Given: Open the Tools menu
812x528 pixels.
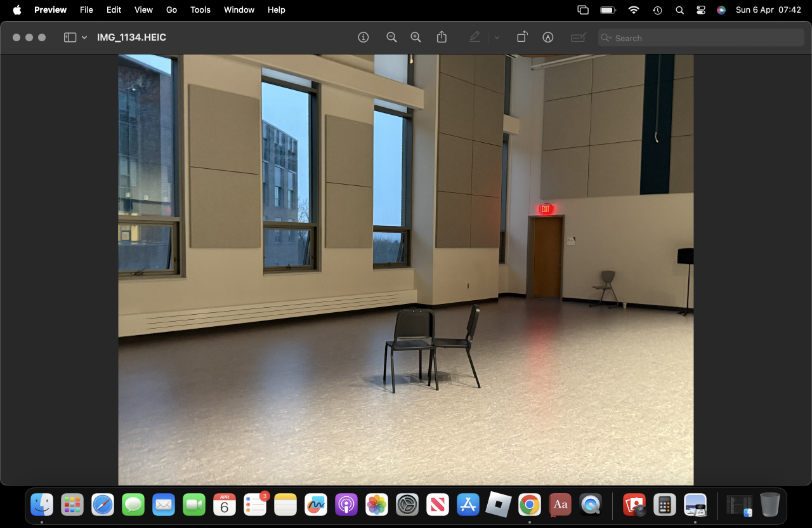Looking at the screenshot, I should 200,10.
